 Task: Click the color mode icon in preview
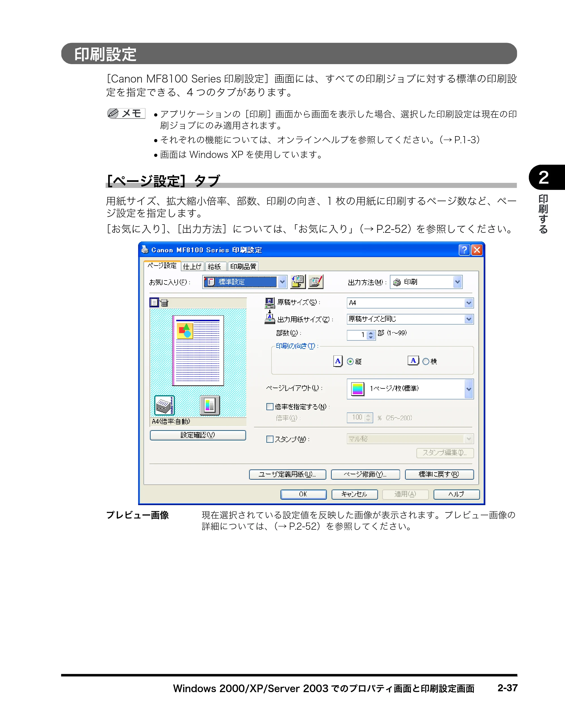coord(210,405)
